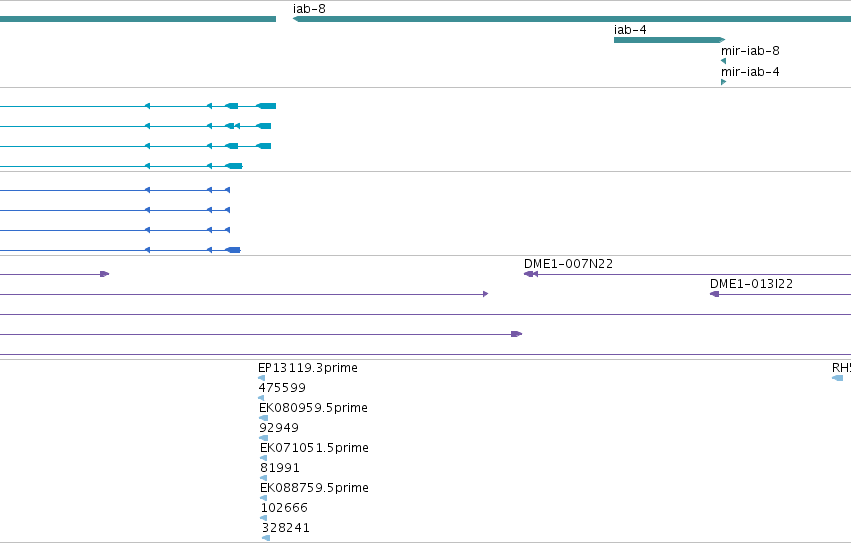
Task: Select the iab-8 gene label
Action: click(309, 9)
